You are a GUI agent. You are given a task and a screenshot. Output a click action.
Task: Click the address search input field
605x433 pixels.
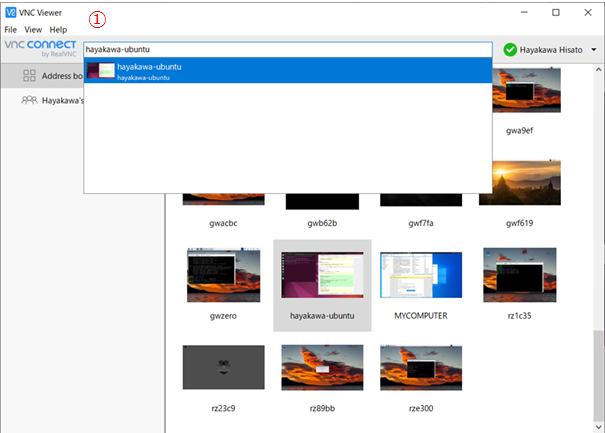tap(288, 49)
